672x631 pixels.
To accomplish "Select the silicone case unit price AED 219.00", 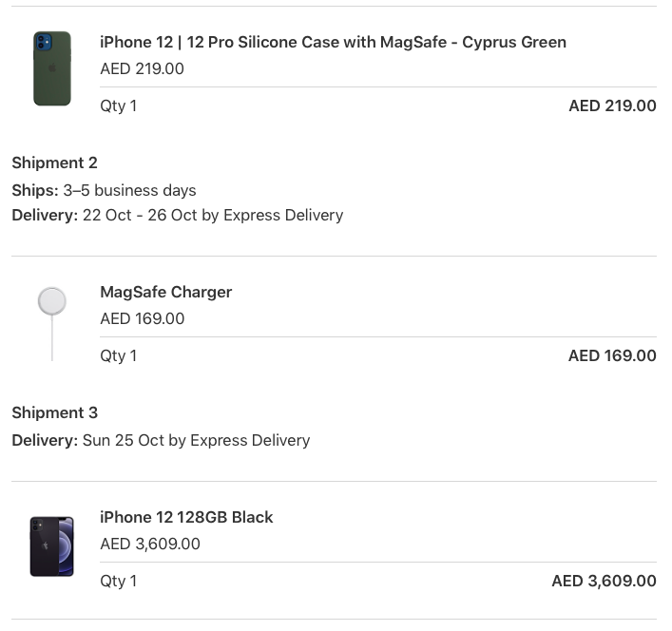I will (142, 68).
